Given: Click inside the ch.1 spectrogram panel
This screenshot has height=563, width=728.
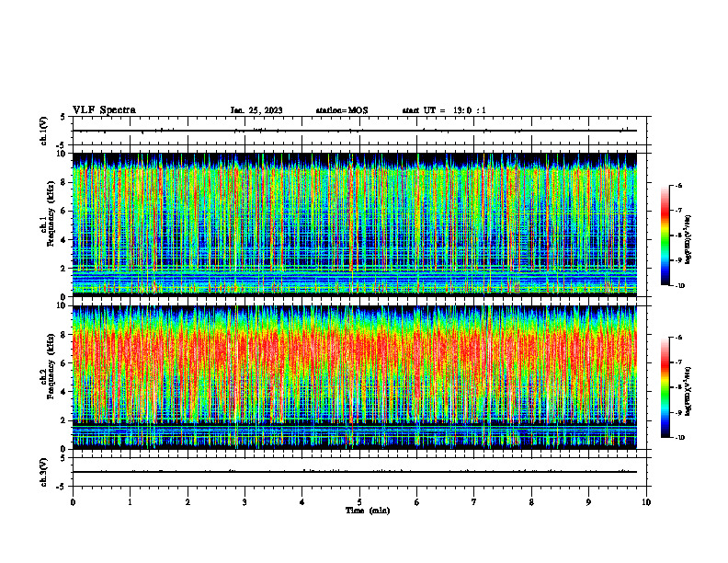Looking at the screenshot, I should 355,224.
